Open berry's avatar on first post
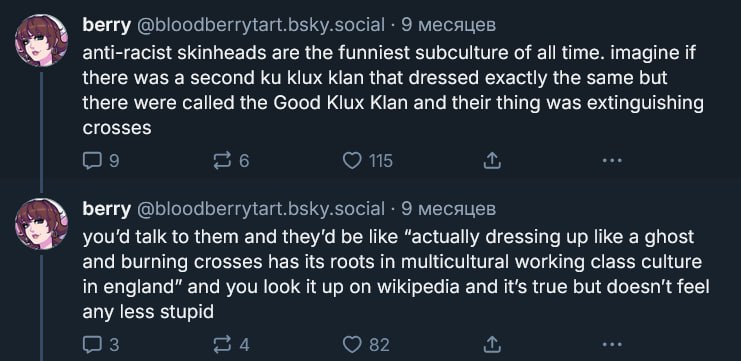This screenshot has width=741, height=361. click(x=42, y=40)
